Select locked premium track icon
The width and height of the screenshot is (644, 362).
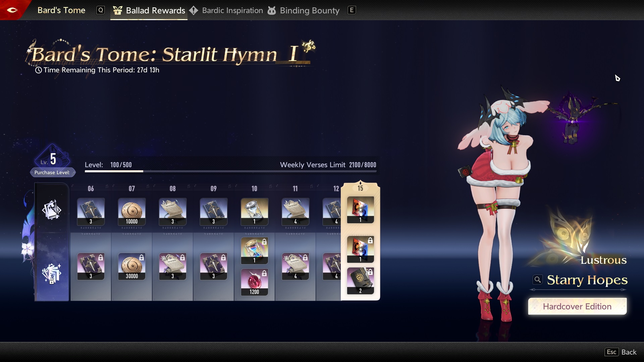[52, 273]
